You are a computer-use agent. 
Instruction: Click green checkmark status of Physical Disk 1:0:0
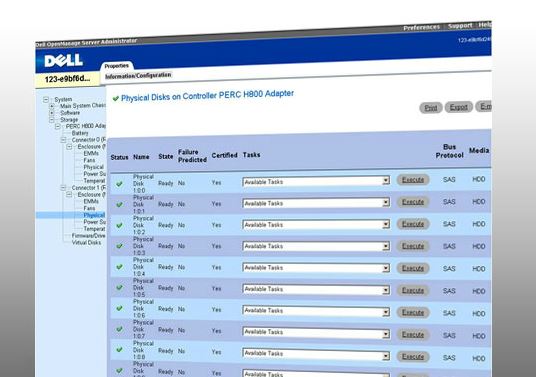tap(119, 184)
